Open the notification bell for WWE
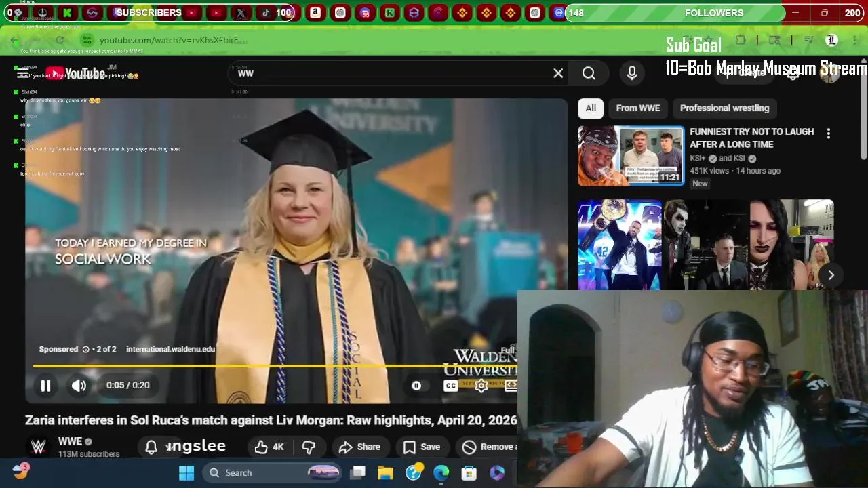Screen dimensions: 868x488 (x=151, y=447)
